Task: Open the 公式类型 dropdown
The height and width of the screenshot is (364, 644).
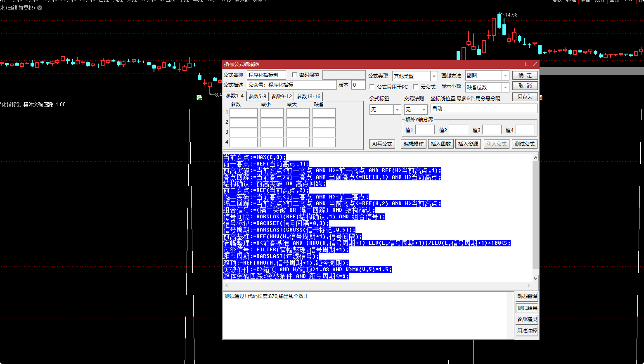Action: pos(433,76)
